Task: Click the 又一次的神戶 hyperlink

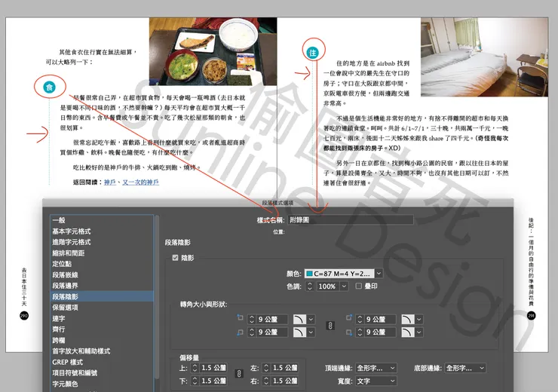Action: click(x=140, y=182)
